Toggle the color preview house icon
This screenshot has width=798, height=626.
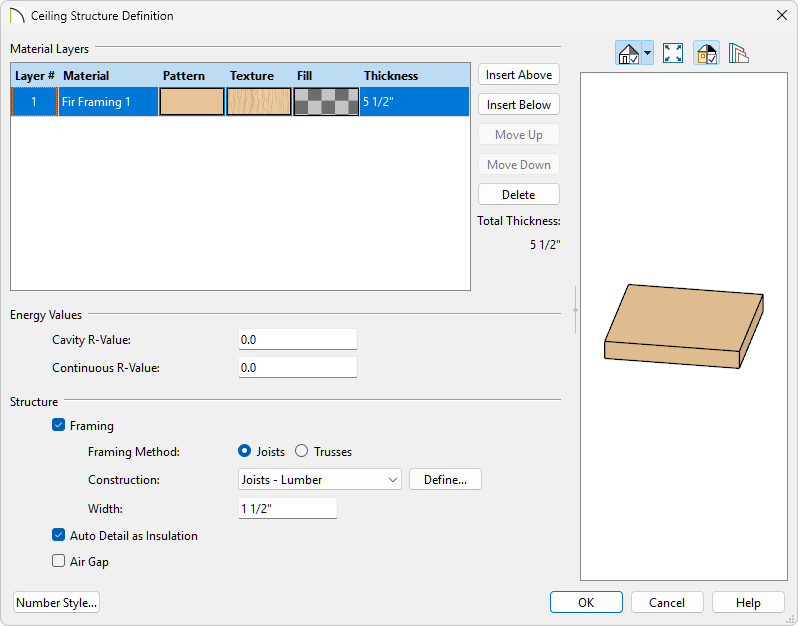(706, 53)
